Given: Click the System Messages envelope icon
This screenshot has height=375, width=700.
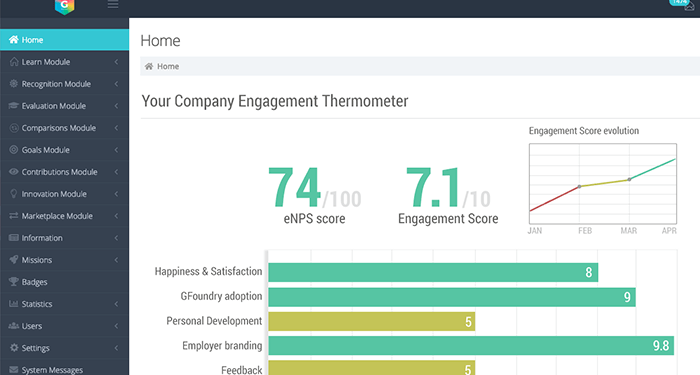Looking at the screenshot, I should point(14,370).
